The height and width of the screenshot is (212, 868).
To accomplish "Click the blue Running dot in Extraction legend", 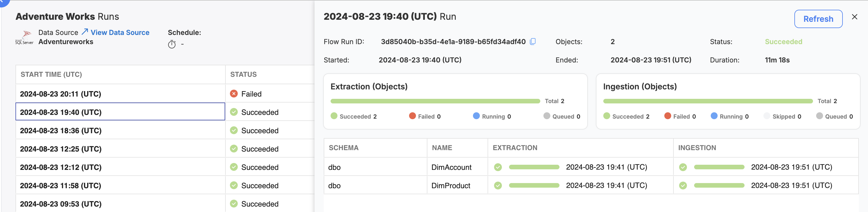I will (476, 116).
